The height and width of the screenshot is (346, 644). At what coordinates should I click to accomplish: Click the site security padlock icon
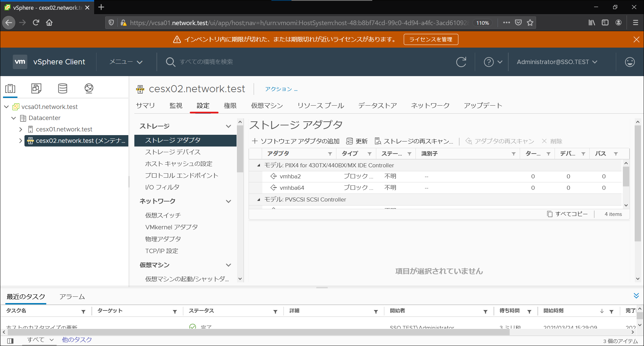[x=123, y=23]
